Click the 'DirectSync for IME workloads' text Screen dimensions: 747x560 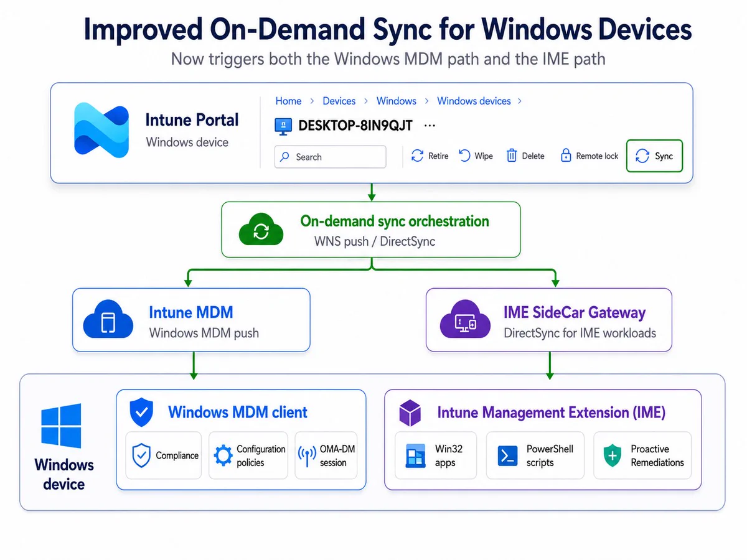coord(580,333)
